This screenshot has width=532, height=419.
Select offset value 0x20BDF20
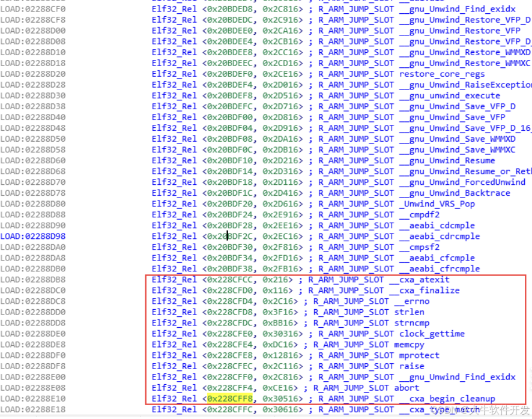230,204
